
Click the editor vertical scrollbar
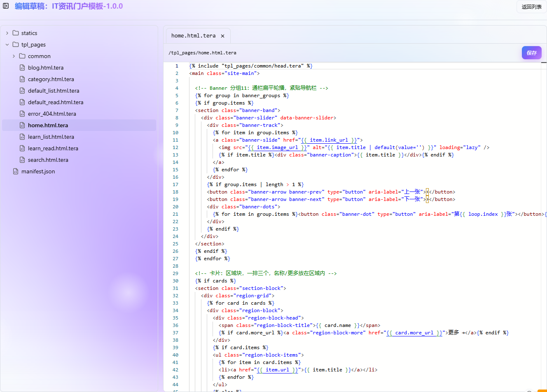tap(544, 226)
